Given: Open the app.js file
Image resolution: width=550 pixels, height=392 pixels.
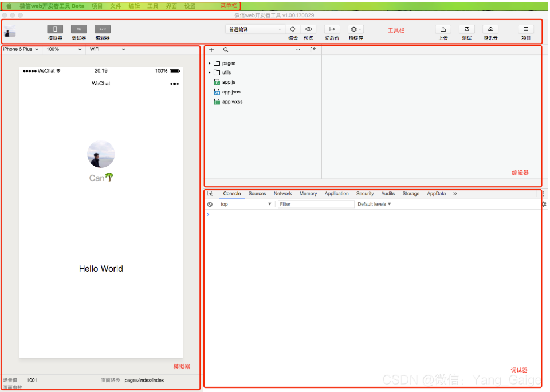Looking at the screenshot, I should (x=225, y=82).
